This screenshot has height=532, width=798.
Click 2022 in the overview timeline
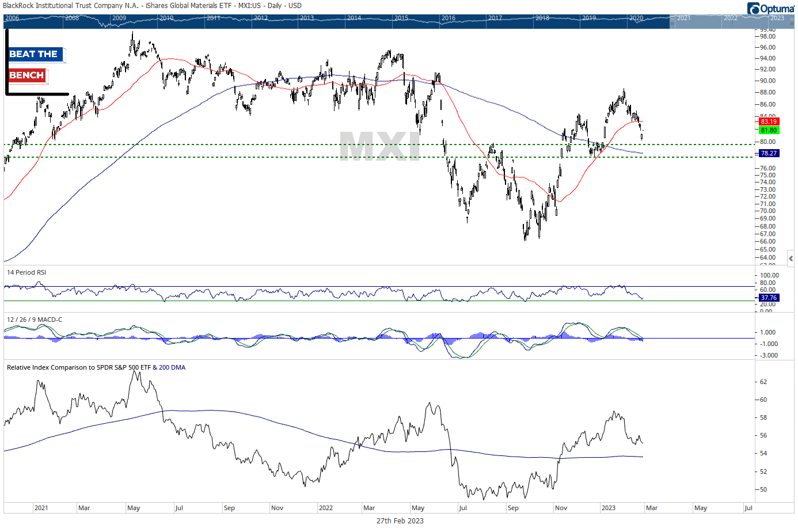pos(731,18)
